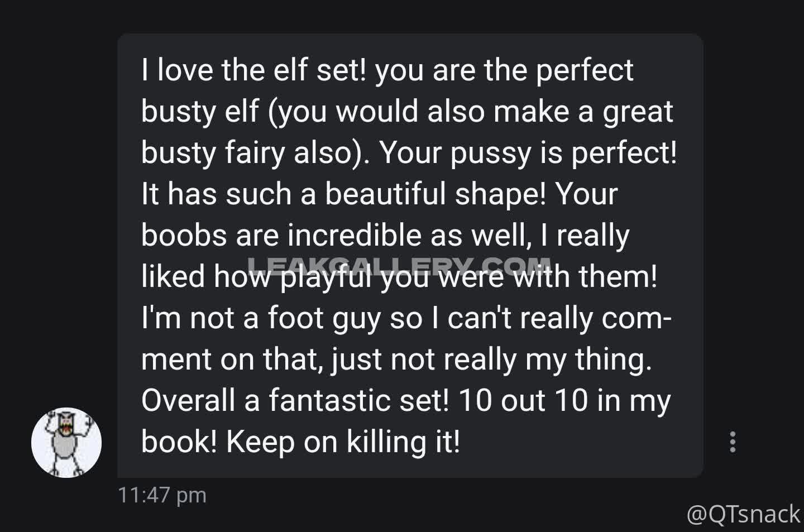The height and width of the screenshot is (532, 804).
Task: Click the "10 out 10" rating text
Action: tap(523, 401)
